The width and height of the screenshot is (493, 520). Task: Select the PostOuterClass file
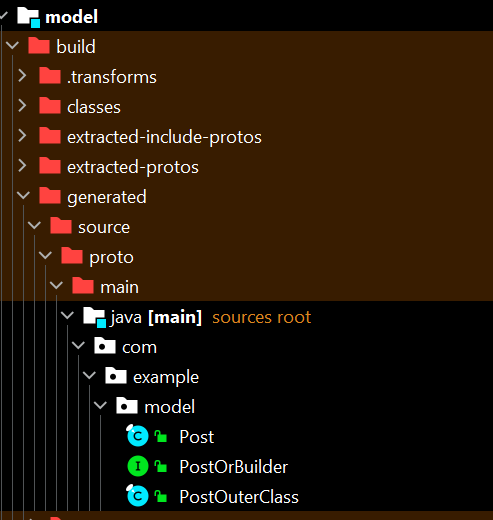point(239,497)
